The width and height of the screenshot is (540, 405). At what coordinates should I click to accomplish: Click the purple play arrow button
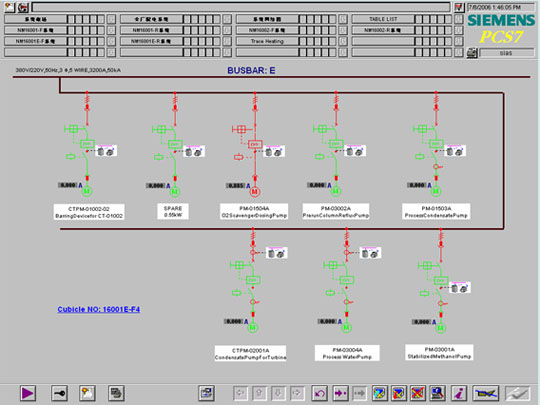coord(28,393)
